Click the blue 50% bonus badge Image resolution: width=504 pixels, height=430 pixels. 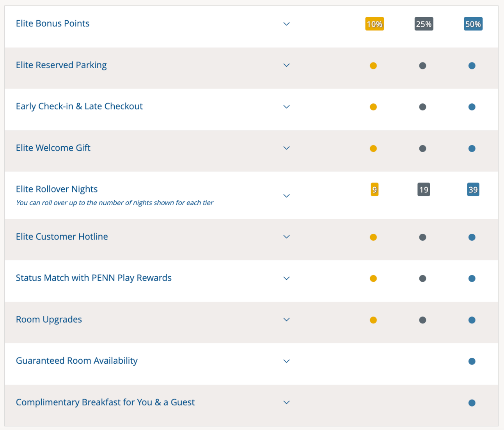473,24
